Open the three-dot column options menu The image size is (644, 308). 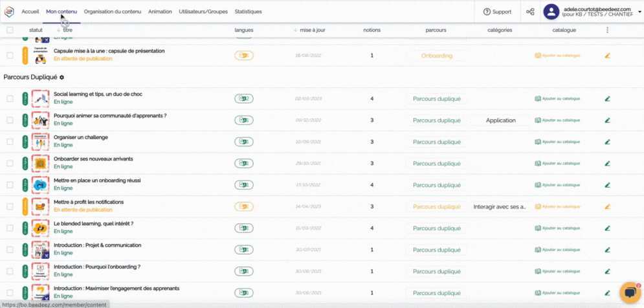(x=607, y=30)
